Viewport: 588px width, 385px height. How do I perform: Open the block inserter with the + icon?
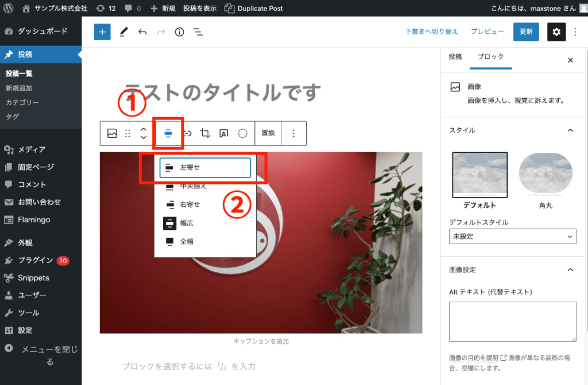click(x=102, y=32)
